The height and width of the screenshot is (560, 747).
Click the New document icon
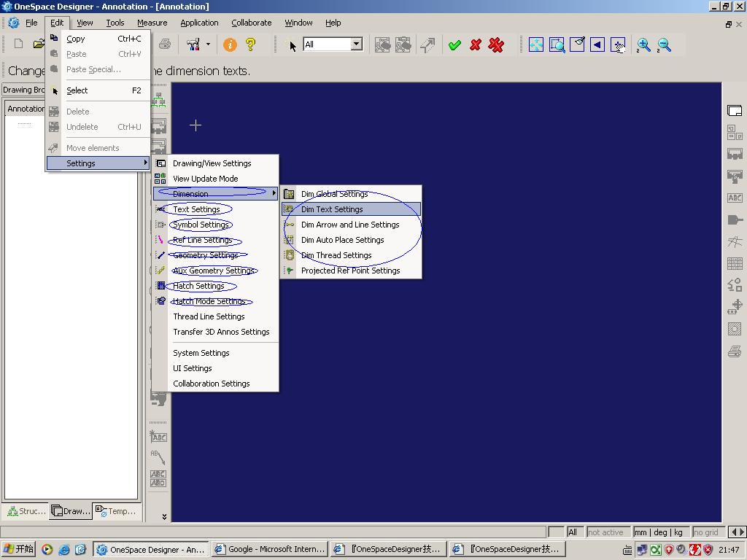click(x=18, y=44)
